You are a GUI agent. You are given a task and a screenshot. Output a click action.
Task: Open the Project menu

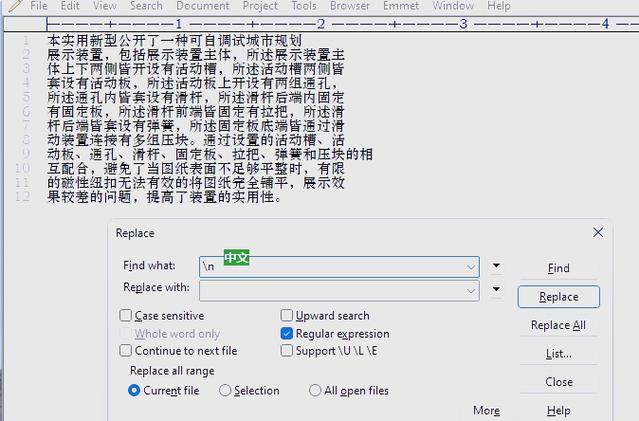click(260, 6)
